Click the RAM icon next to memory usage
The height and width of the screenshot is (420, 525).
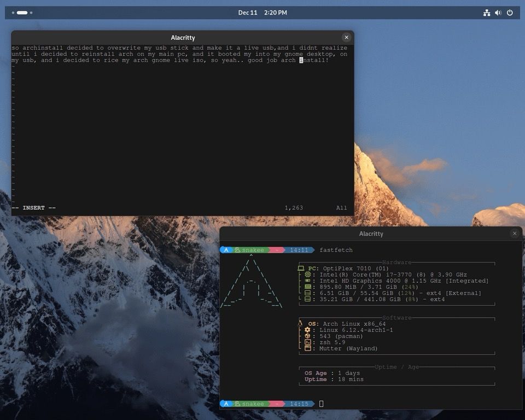pyautogui.click(x=307, y=287)
